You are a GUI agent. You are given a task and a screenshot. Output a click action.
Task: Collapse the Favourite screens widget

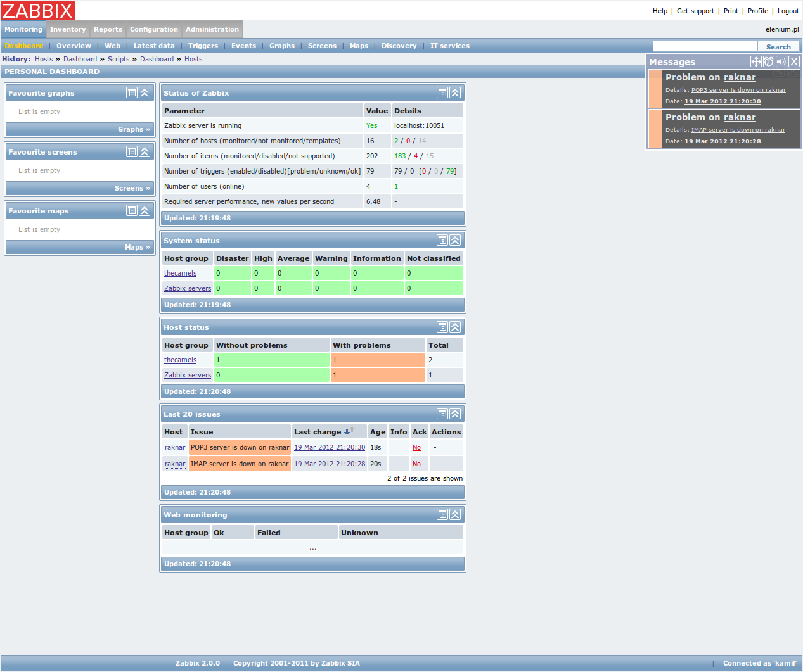click(x=145, y=151)
